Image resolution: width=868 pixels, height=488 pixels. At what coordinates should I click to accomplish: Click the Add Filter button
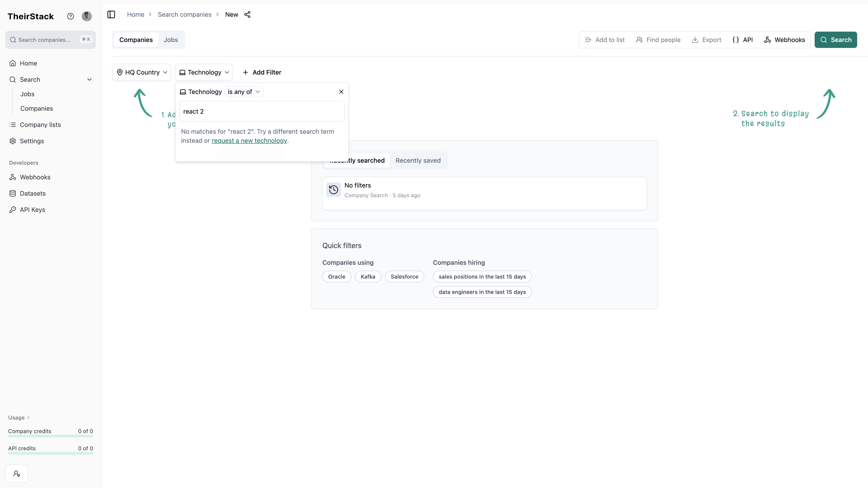(x=262, y=72)
